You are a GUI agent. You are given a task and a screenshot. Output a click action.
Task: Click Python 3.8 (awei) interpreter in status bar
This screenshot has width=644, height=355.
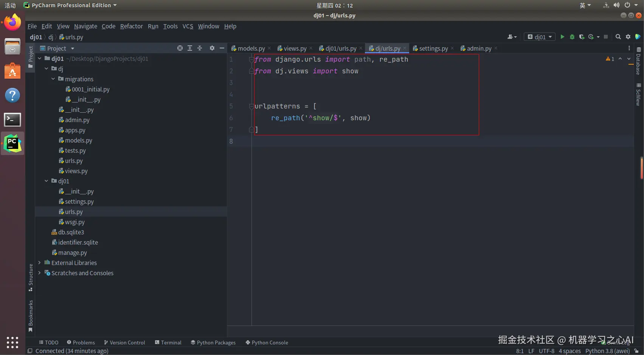coord(607,351)
